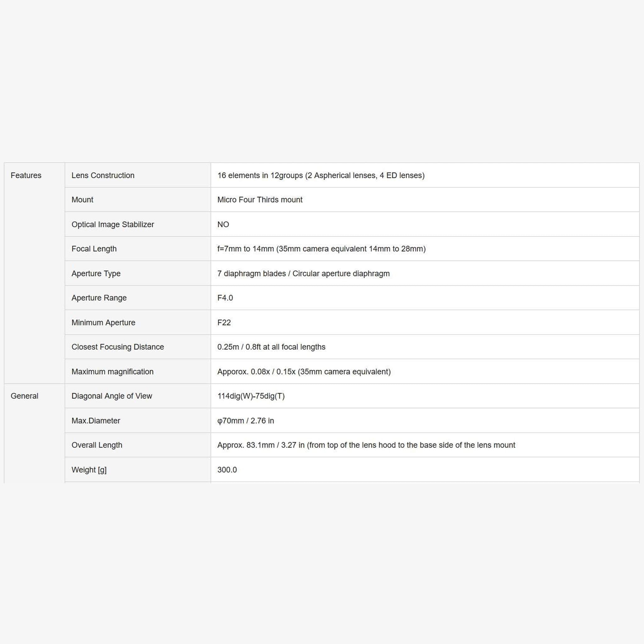Select the "114dig(W)-75dig(T)" value
This screenshot has height=644, width=644.
[251, 396]
